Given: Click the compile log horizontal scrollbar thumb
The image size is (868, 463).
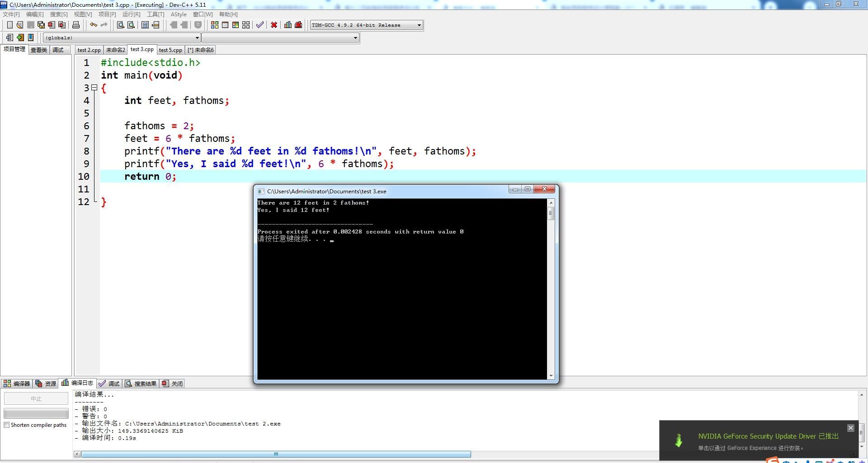Looking at the screenshot, I should click(276, 454).
